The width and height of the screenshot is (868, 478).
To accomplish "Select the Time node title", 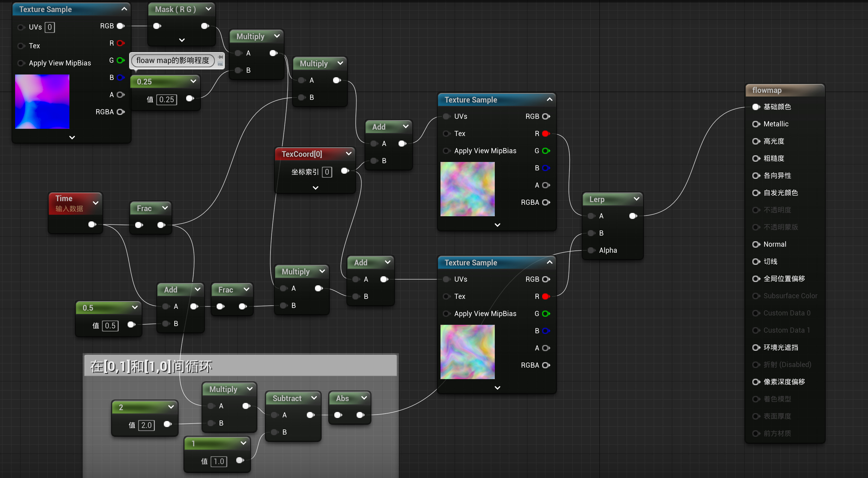I will (x=64, y=198).
